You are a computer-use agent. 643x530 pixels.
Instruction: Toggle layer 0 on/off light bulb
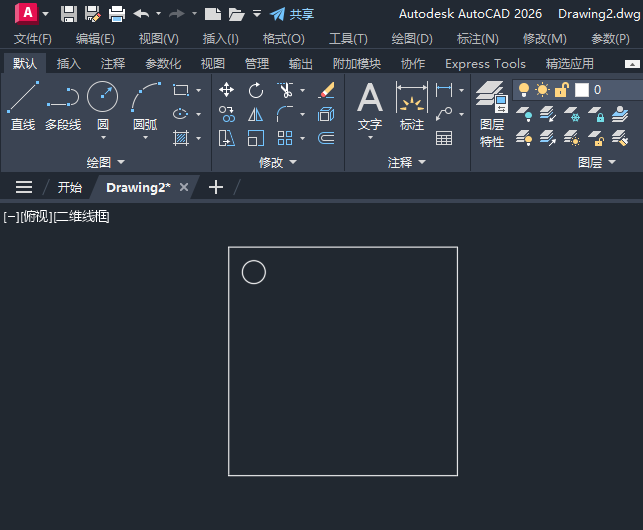pos(524,89)
